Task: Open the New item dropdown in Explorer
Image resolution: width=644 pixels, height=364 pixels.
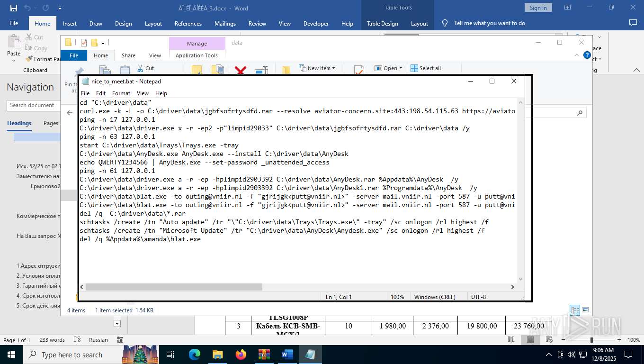Action: (x=317, y=68)
